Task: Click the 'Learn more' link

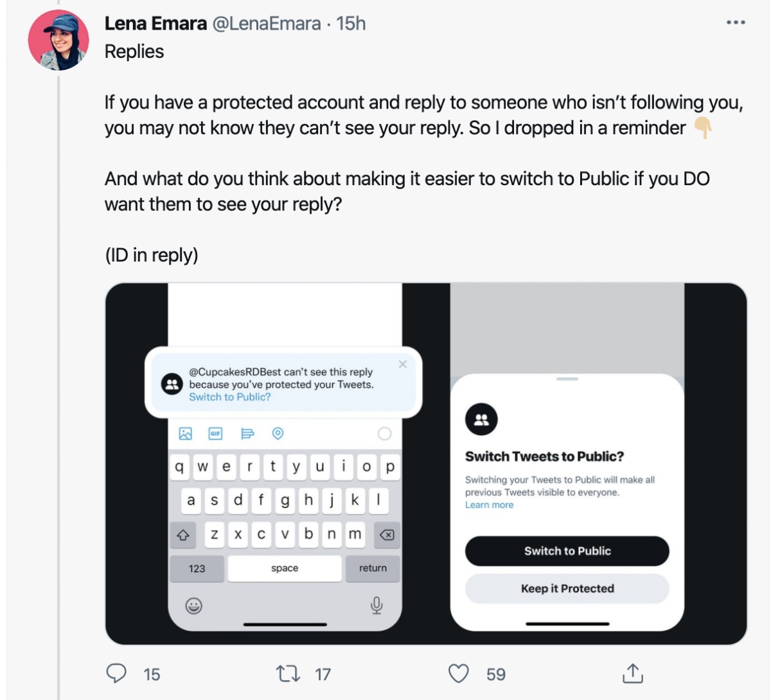Action: click(x=489, y=505)
